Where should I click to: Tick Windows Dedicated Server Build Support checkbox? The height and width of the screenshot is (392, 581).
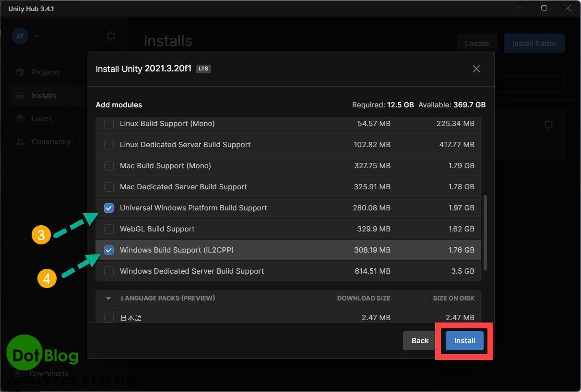[x=109, y=271]
